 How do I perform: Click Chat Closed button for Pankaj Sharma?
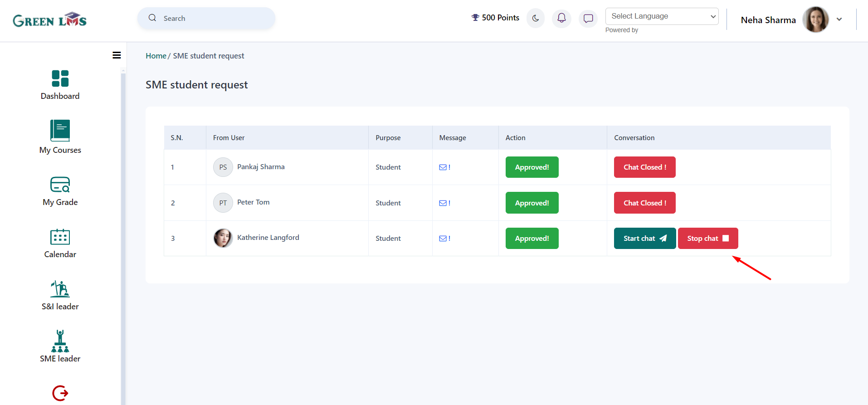pos(645,167)
